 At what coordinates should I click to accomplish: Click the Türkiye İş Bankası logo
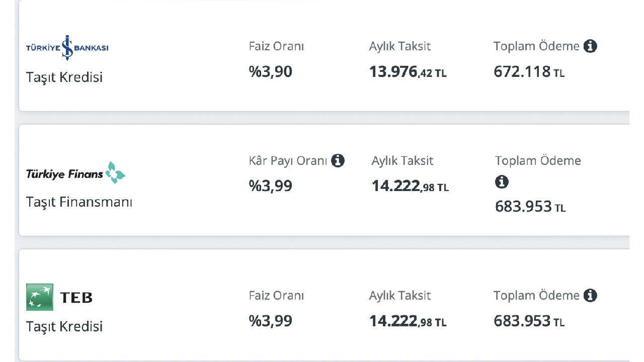coord(67,48)
